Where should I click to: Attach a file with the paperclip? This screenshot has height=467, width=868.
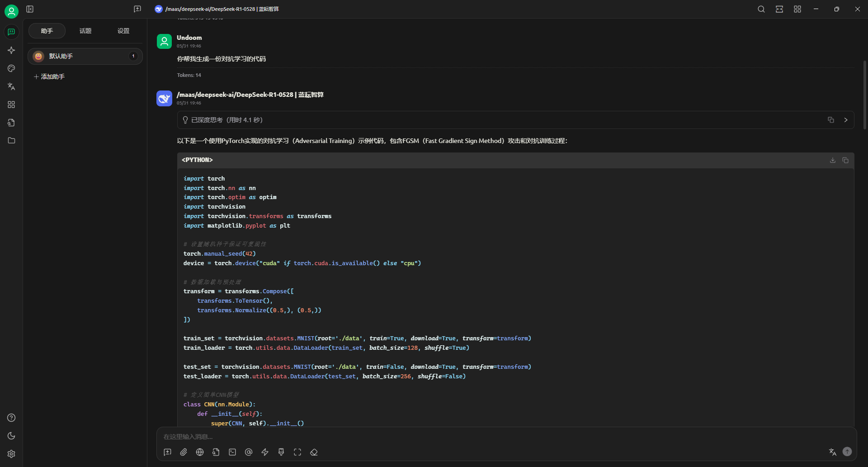184,452
